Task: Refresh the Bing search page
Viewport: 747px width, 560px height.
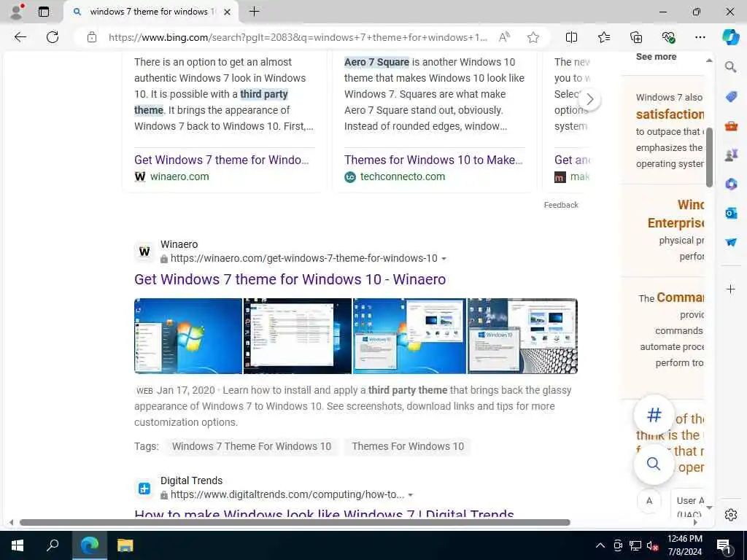Action: click(x=53, y=37)
